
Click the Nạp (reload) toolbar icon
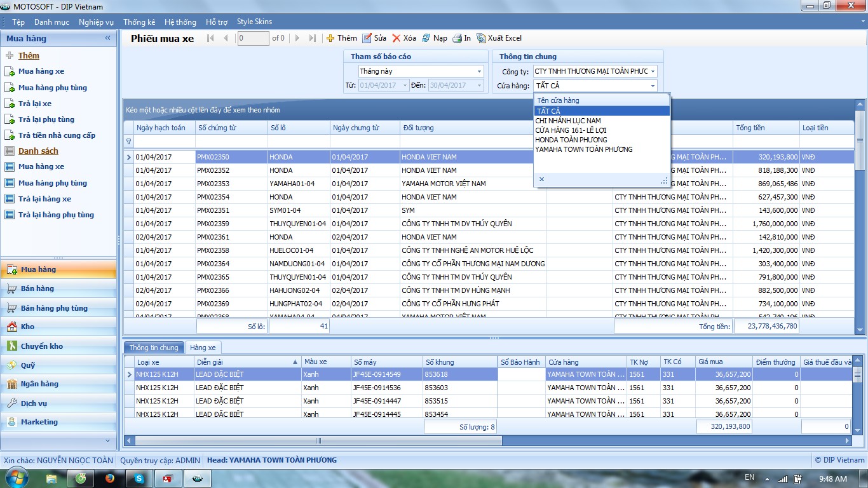tap(426, 38)
